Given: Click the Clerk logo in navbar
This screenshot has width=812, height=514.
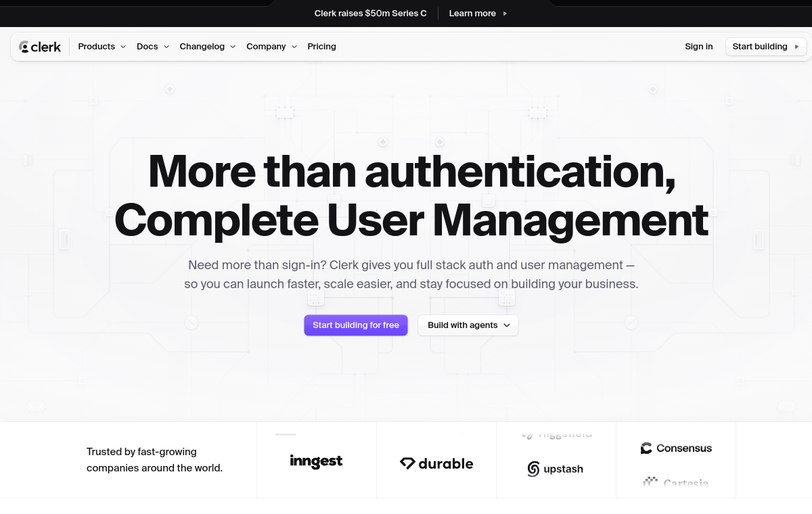Looking at the screenshot, I should point(40,47).
